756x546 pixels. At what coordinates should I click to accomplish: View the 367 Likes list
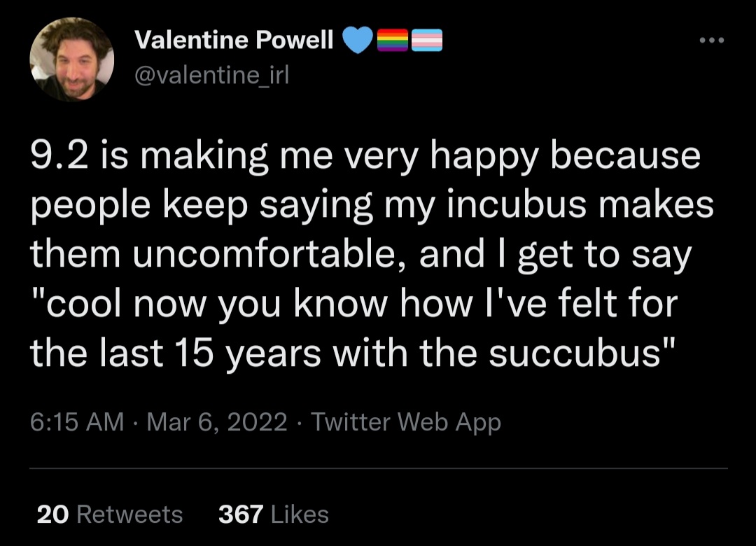(x=274, y=514)
